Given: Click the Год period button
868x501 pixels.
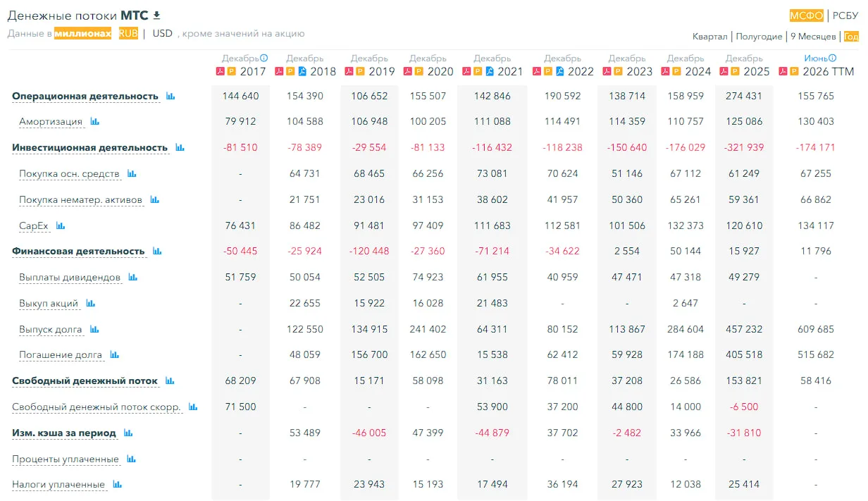Looking at the screenshot, I should (x=851, y=37).
